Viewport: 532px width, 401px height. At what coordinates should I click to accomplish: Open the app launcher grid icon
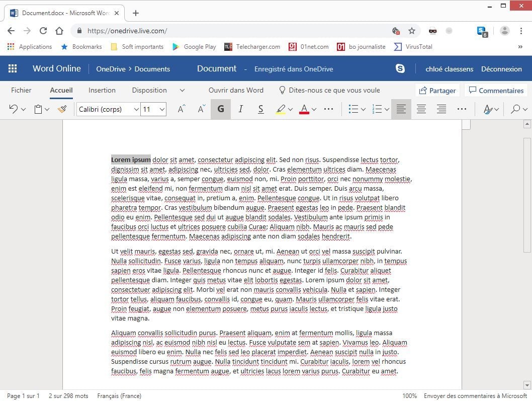click(x=13, y=69)
